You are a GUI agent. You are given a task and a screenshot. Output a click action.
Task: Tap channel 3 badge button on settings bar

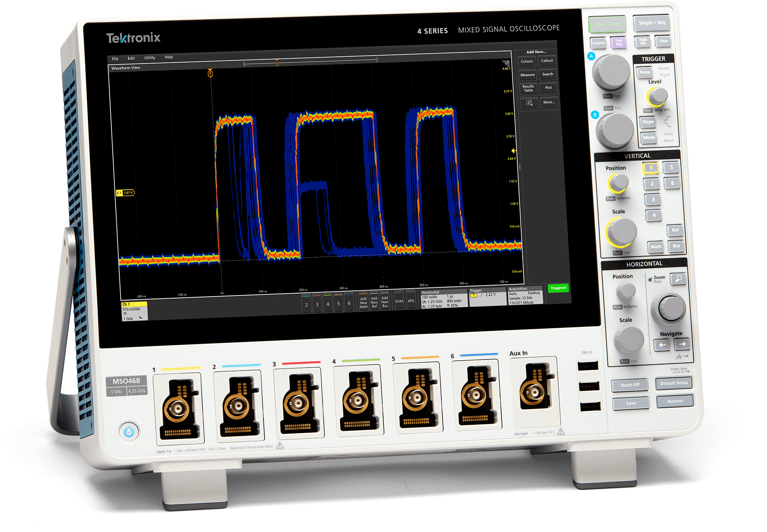click(x=317, y=304)
